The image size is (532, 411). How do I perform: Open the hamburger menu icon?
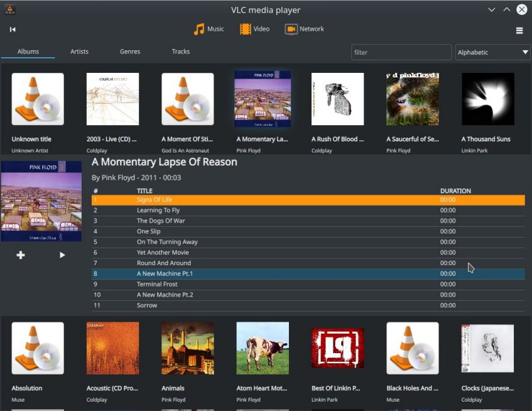(x=519, y=31)
